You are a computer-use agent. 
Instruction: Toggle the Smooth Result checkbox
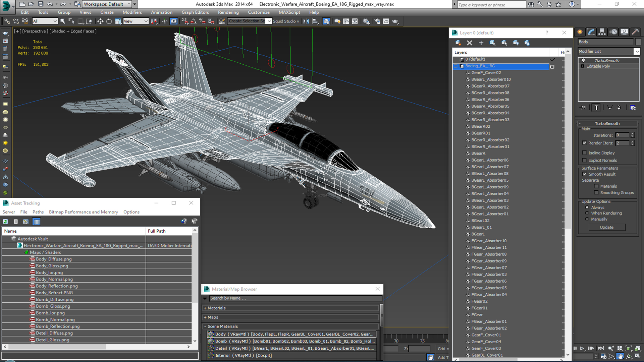click(585, 174)
